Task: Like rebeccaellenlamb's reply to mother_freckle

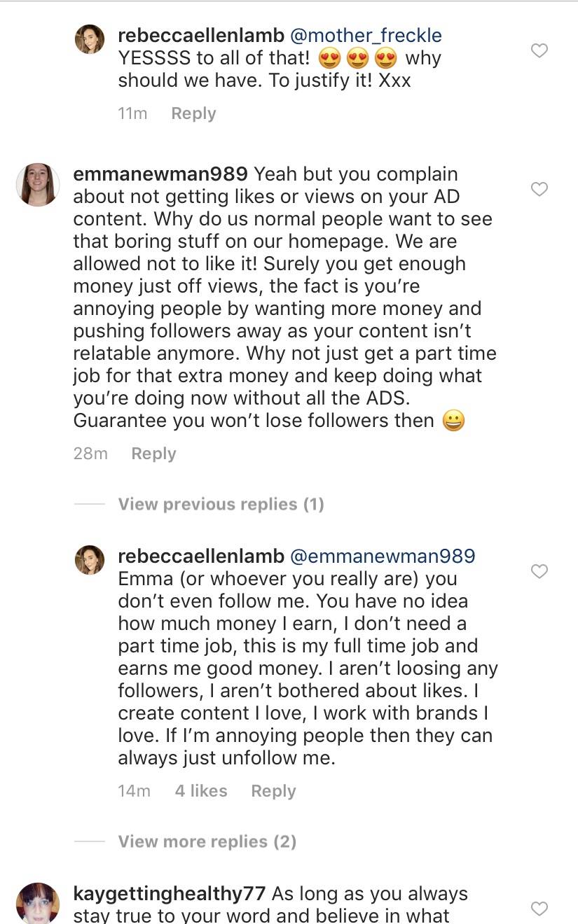Action: point(539,50)
